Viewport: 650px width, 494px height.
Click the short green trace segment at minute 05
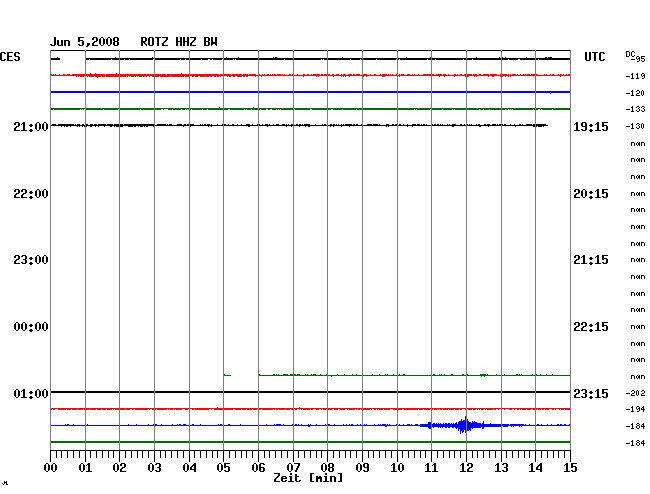(227, 375)
